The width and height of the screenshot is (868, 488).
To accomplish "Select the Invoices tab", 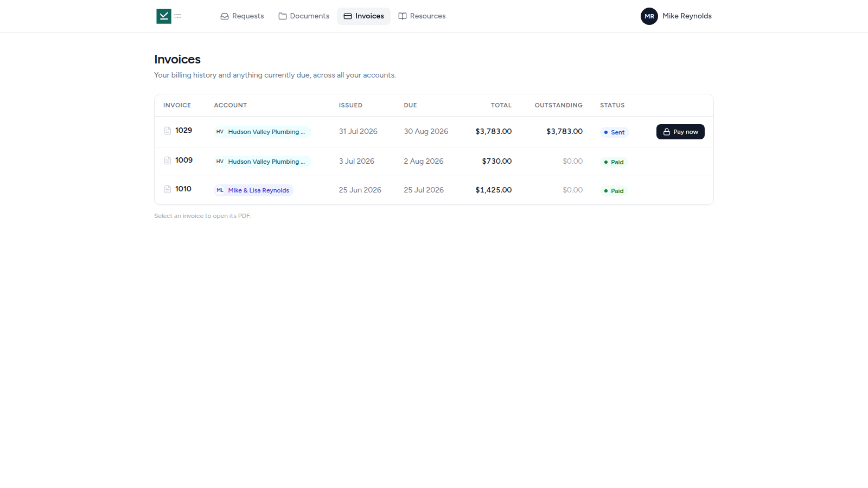I will coord(363,16).
